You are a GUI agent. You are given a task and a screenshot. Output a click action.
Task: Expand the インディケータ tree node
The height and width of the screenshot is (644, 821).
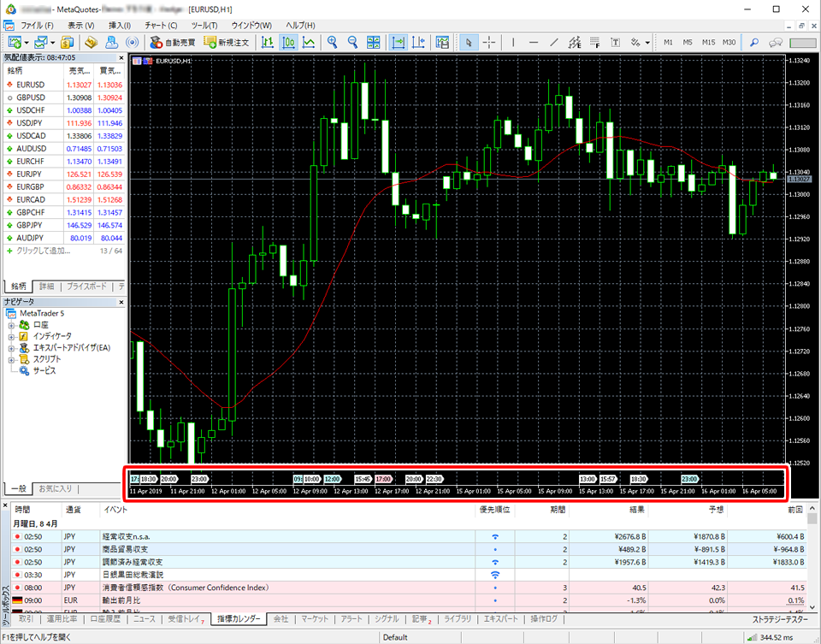pos(12,337)
